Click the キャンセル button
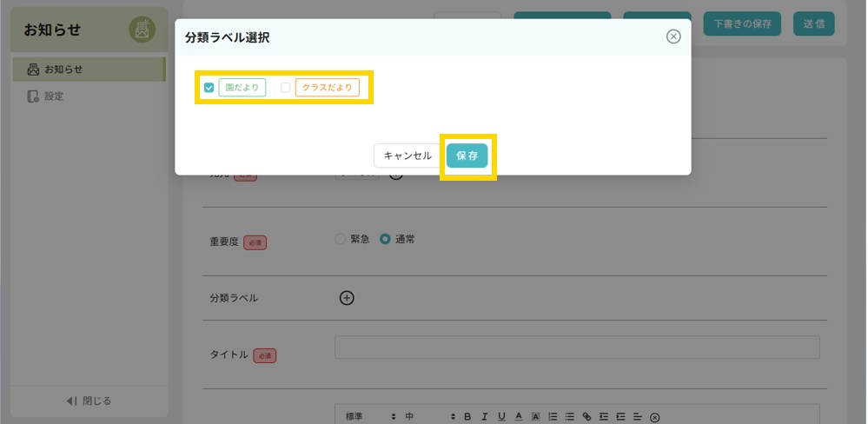868x424 pixels. [407, 156]
